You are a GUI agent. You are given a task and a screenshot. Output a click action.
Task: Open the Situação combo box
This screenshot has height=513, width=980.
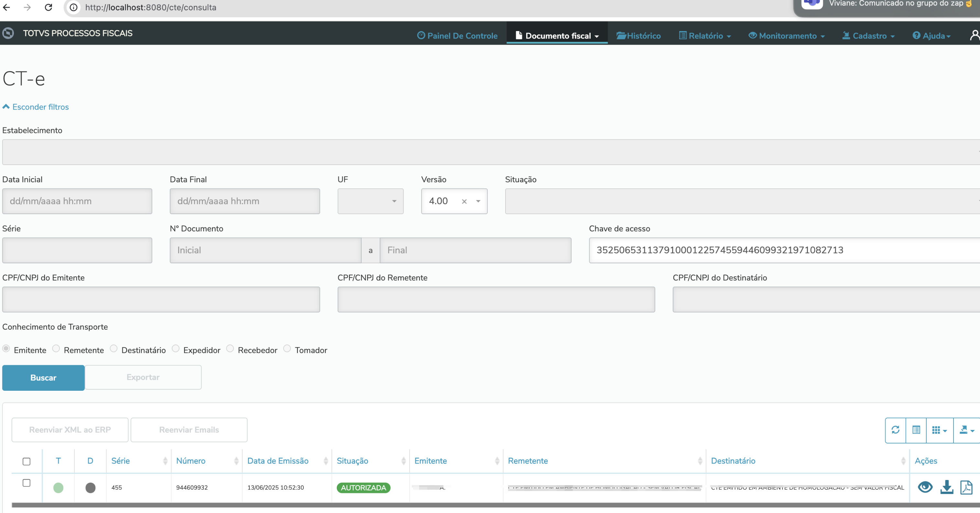coord(742,201)
